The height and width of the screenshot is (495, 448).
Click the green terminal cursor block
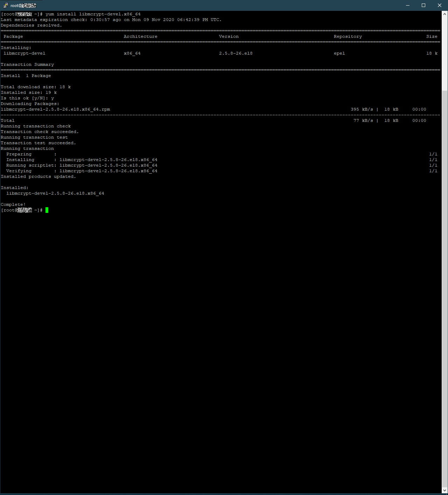(47, 210)
